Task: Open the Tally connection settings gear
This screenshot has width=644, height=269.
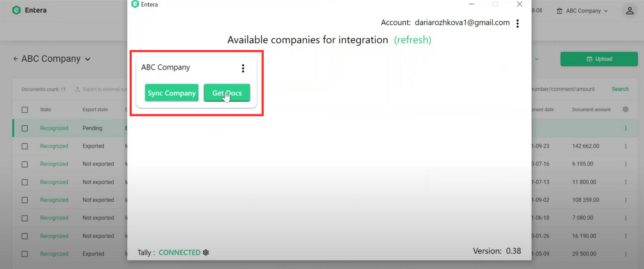Action: click(206, 253)
